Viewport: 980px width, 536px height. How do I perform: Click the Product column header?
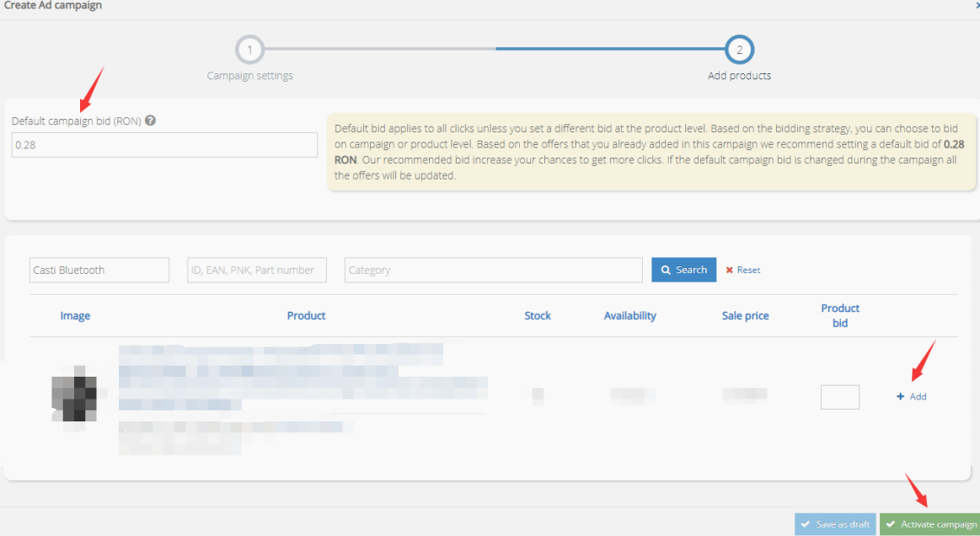[306, 316]
